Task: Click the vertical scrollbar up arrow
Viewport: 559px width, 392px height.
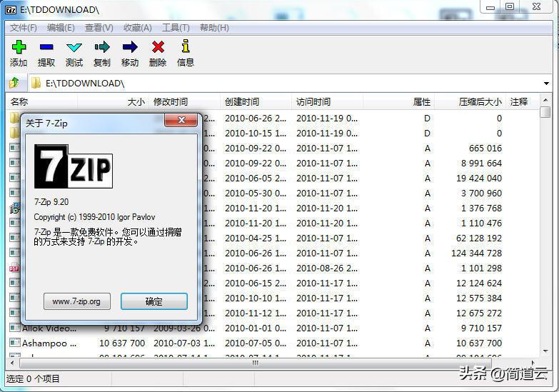Action: point(545,100)
